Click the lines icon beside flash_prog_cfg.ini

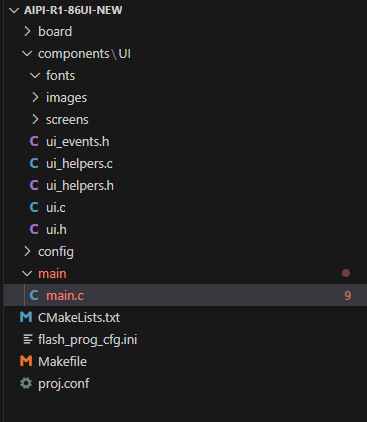click(27, 339)
